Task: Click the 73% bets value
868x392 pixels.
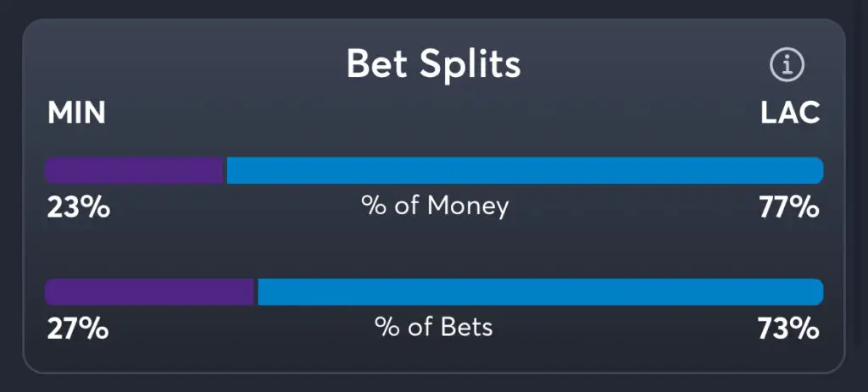Action: coord(789,329)
